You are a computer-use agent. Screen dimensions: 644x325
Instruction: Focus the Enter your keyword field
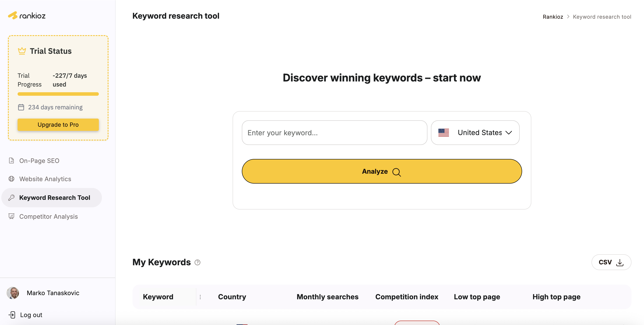(x=334, y=132)
